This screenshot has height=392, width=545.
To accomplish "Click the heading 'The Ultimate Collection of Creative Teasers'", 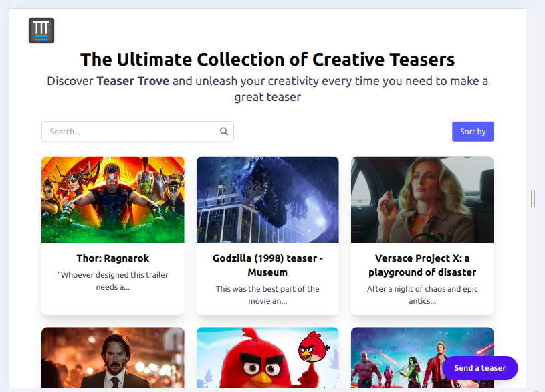I will click(267, 59).
